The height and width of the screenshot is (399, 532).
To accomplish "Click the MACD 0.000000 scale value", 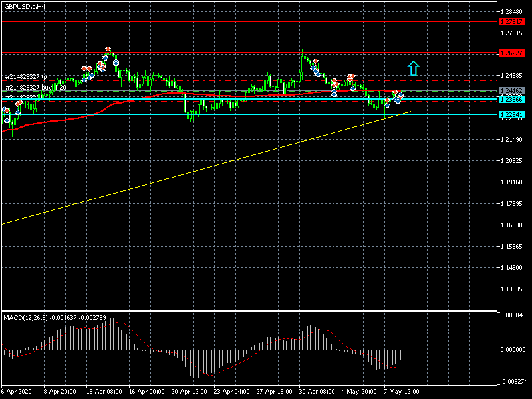I will click(x=513, y=349).
